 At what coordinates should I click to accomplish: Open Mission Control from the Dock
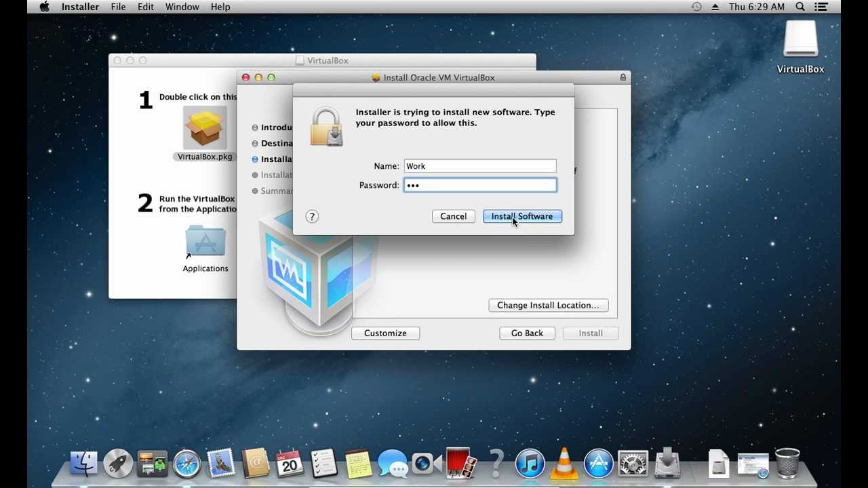point(153,464)
